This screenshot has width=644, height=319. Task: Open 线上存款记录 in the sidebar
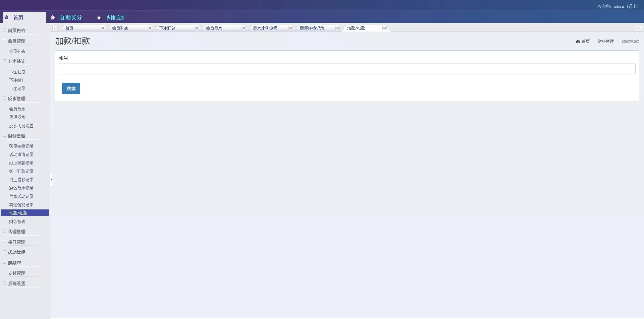(21, 163)
